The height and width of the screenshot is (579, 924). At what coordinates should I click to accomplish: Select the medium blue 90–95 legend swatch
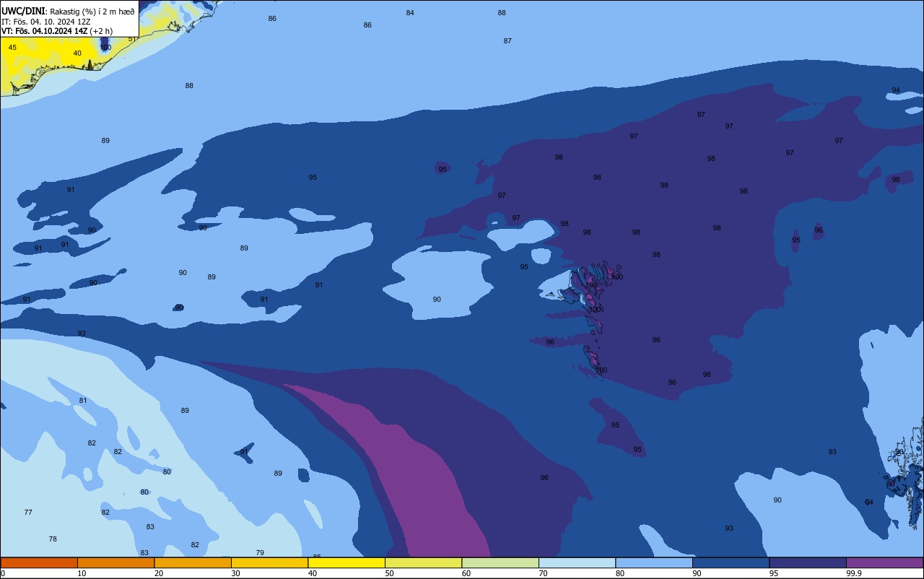[x=731, y=562]
